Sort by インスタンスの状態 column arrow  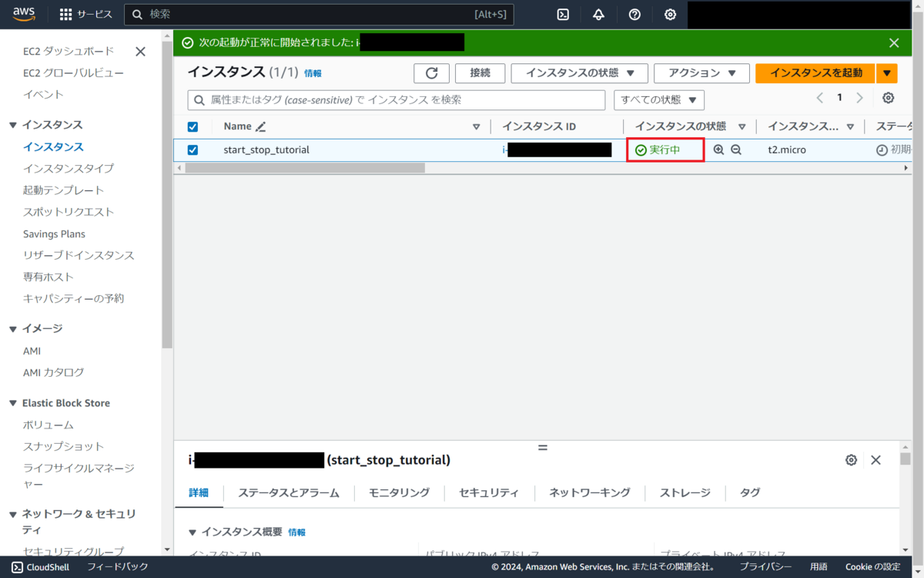pos(742,127)
